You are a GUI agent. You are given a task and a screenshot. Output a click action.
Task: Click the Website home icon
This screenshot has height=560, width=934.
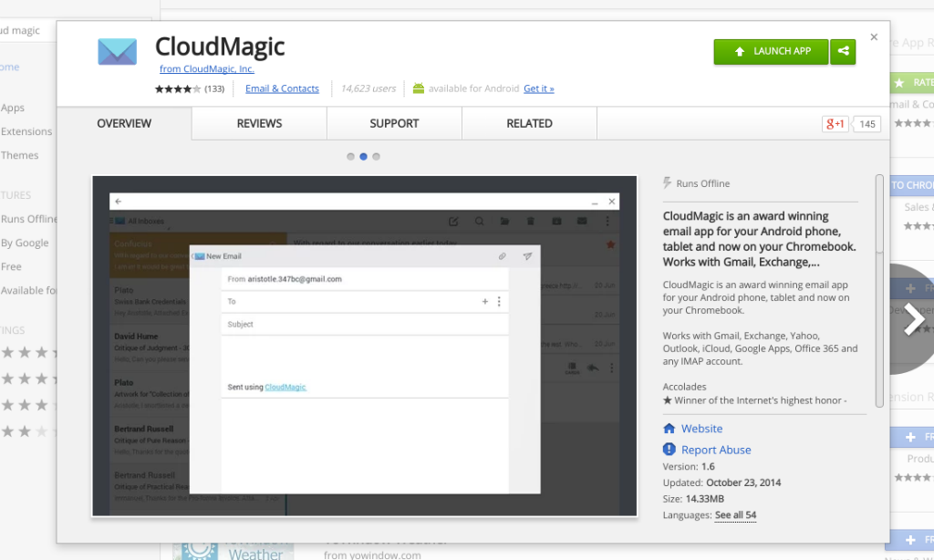669,429
